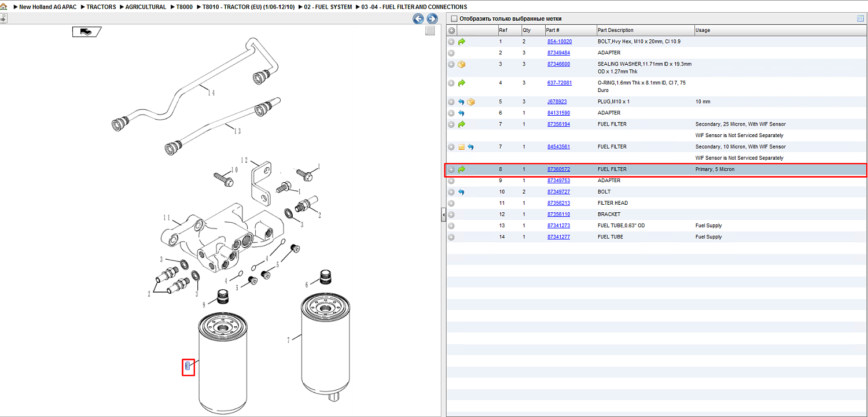868x417 pixels.
Task: Add fuel tube 87341273 using plus icon
Action: pyautogui.click(x=451, y=226)
